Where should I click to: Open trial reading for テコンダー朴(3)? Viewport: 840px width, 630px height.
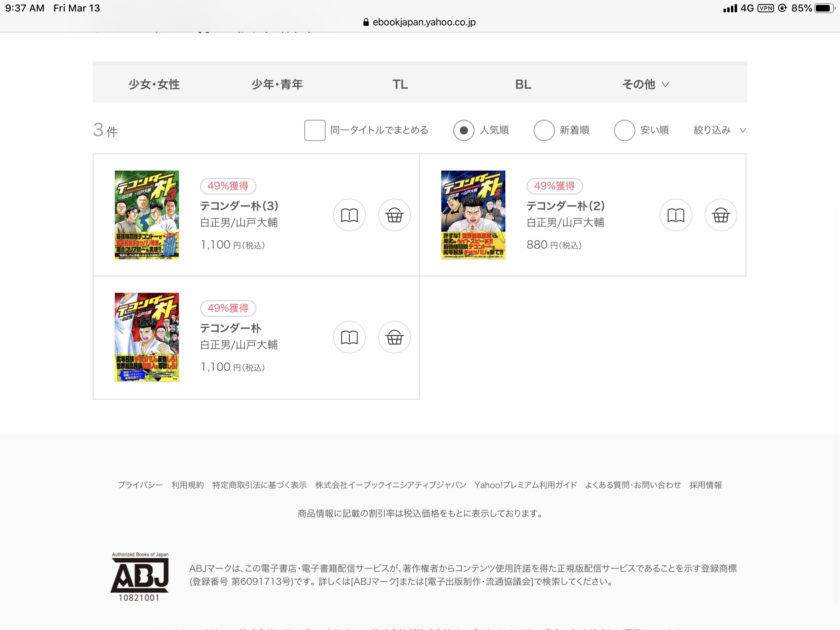tap(349, 215)
